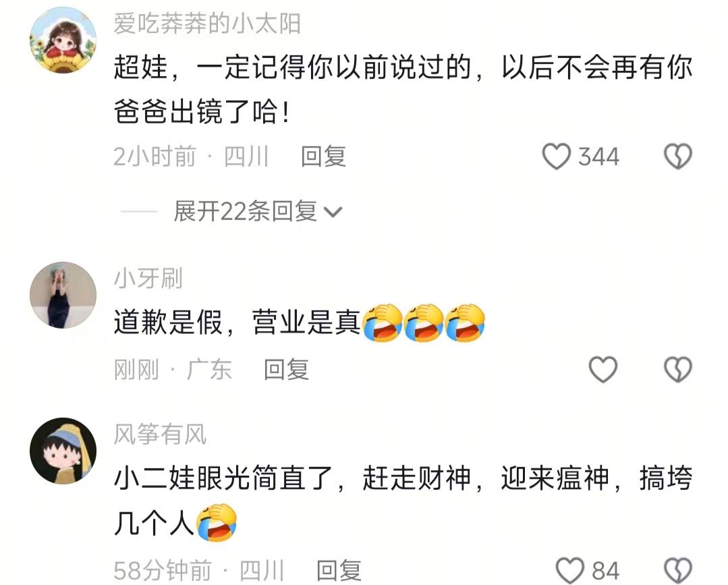Open the Chibi Maruko avatar of 风筝有风

(63, 451)
